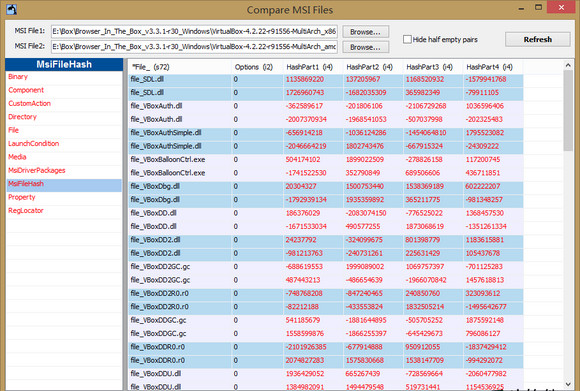Maximize the Compare MSI Files window

[538, 8]
